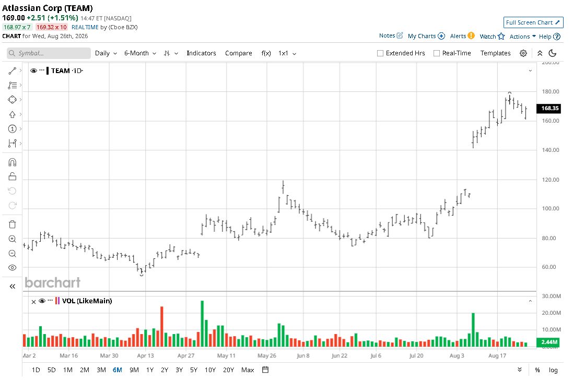Select the 1Y range tab
573x392 pixels.
point(150,370)
